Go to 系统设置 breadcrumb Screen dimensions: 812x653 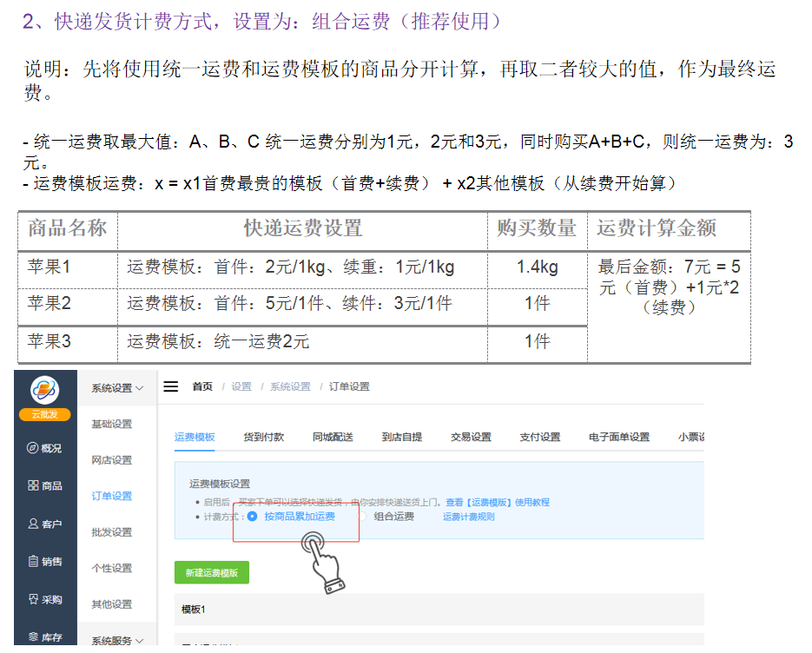click(291, 386)
